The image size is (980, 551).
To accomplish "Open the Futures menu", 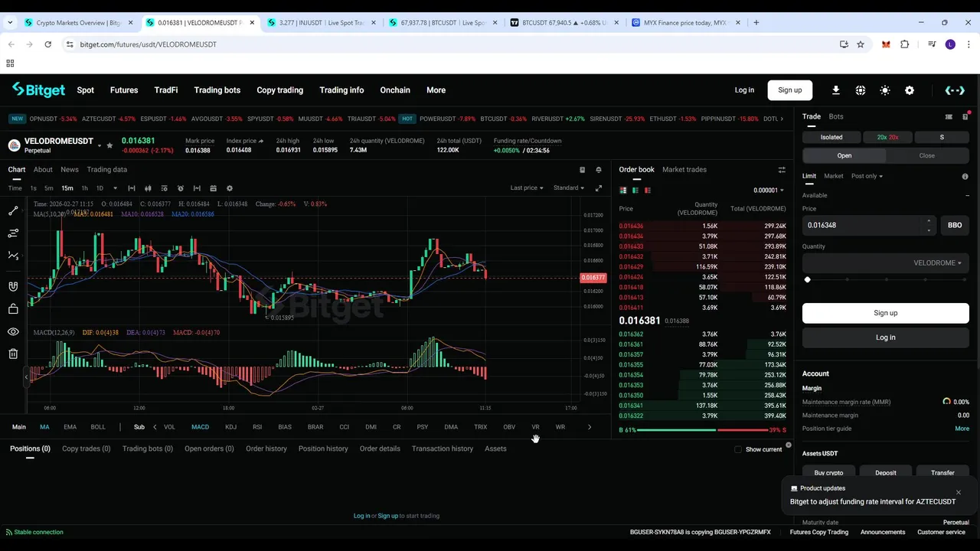I will click(124, 90).
